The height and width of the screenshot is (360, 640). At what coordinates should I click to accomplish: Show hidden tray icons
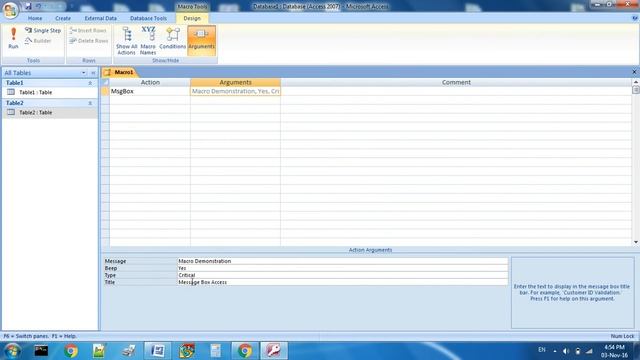tap(555, 351)
